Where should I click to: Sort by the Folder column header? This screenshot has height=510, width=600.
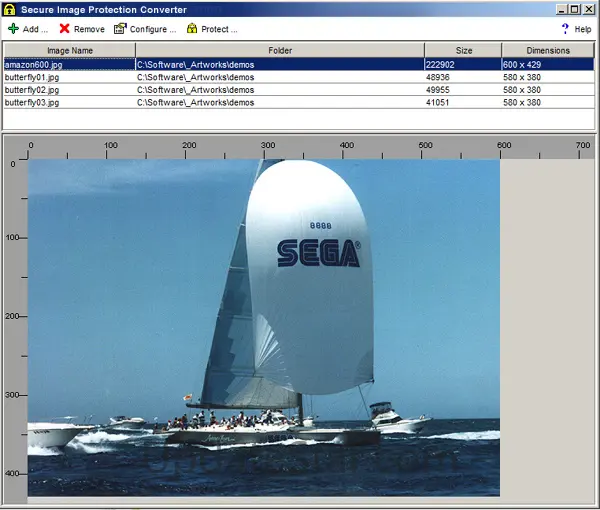[280, 50]
